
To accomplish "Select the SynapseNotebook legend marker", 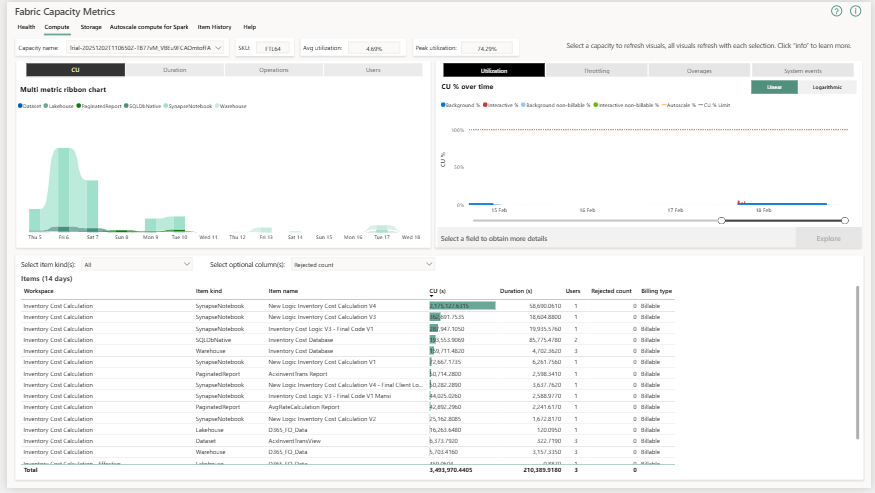I will coord(166,106).
